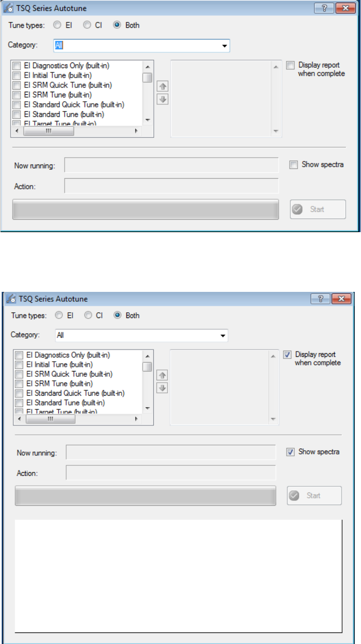This screenshot has height=644, width=361.
Task: Click the help button in the expanded spectra window's title bar
Action: [321, 299]
